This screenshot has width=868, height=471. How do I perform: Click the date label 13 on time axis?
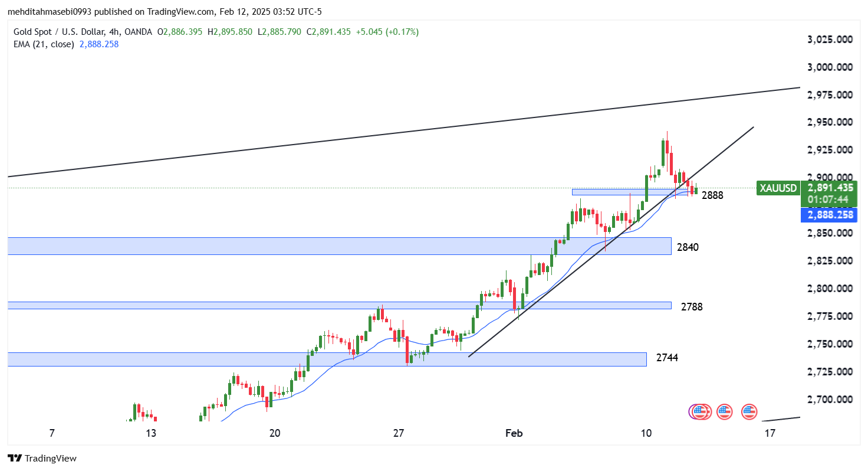pyautogui.click(x=151, y=434)
